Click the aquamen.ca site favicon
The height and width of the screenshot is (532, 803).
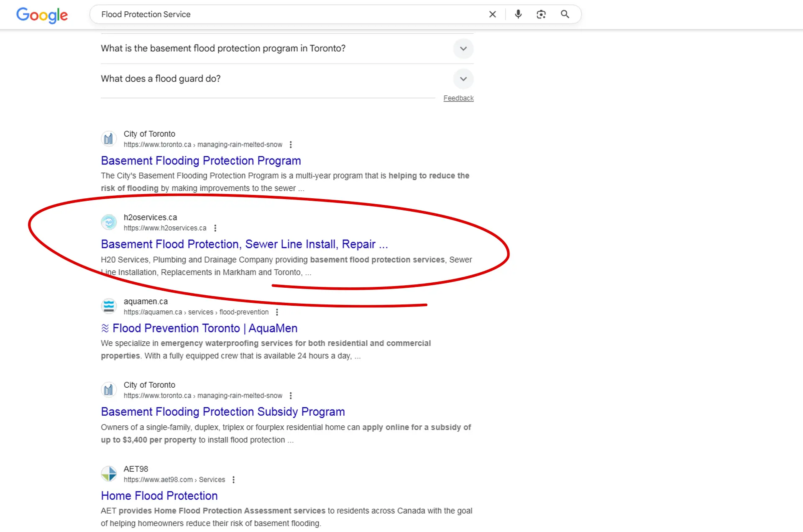pyautogui.click(x=109, y=306)
